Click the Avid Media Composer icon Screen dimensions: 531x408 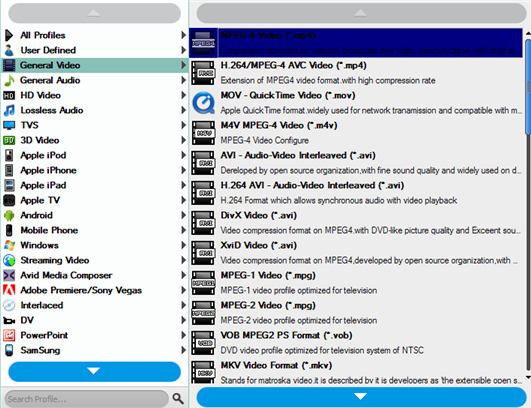[x=9, y=275]
